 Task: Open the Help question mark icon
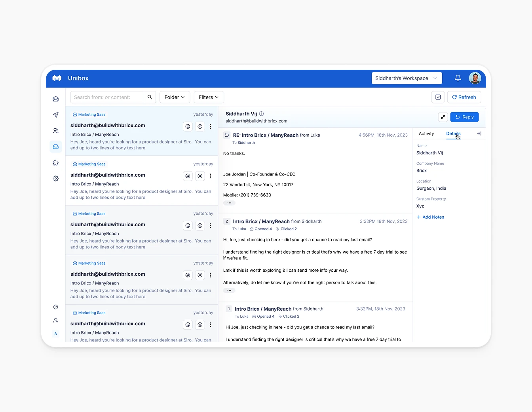tap(55, 307)
